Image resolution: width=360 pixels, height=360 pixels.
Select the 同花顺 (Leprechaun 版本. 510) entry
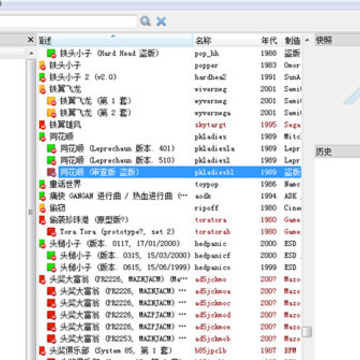(117, 161)
